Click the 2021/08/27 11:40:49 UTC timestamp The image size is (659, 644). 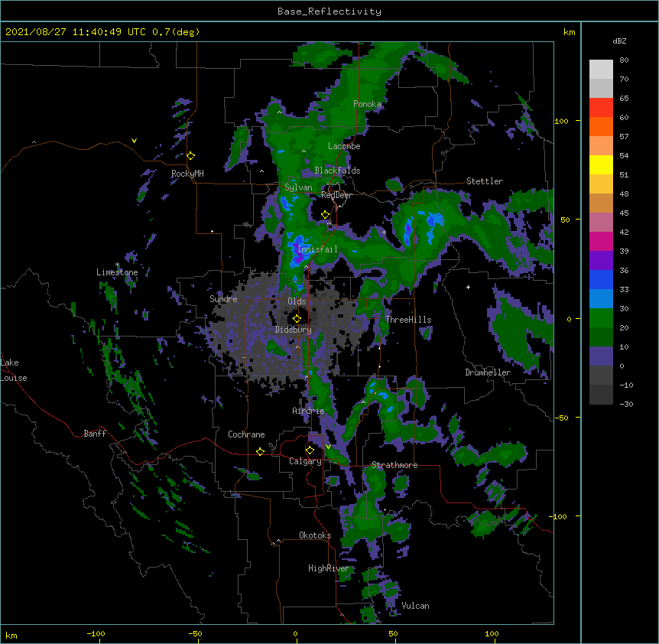(x=76, y=32)
